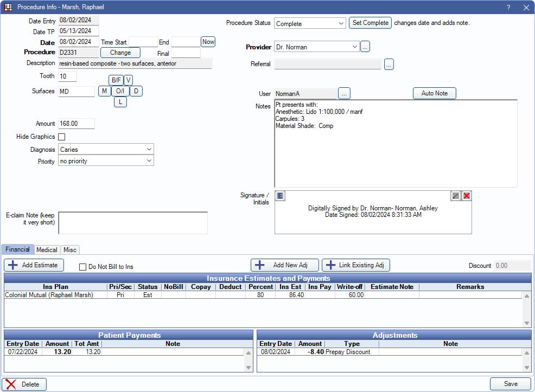This screenshot has height=392, width=535.
Task: Click into the E-claim Note text field
Action: 132,222
